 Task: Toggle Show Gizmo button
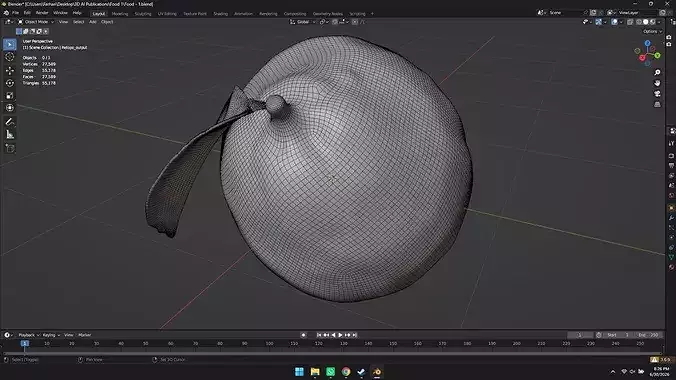[x=598, y=22]
